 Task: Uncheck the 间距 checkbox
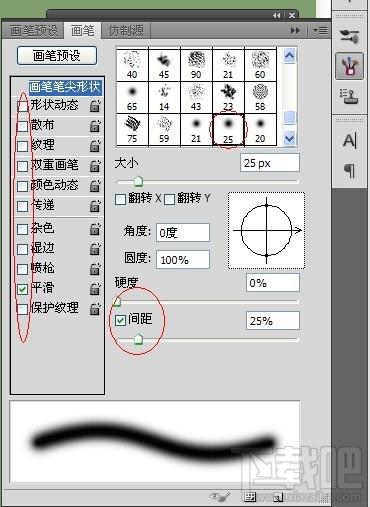click(120, 321)
